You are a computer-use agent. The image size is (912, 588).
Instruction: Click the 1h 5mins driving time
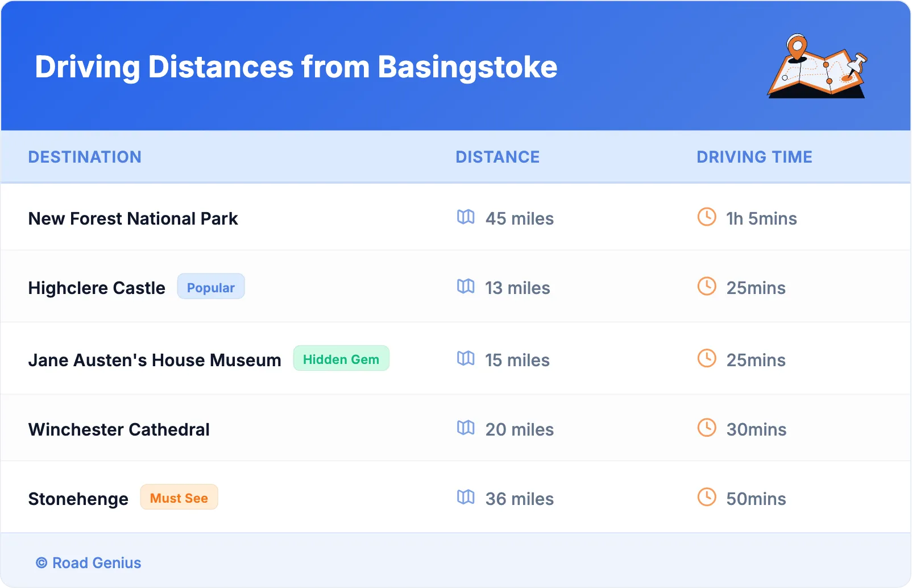click(761, 218)
